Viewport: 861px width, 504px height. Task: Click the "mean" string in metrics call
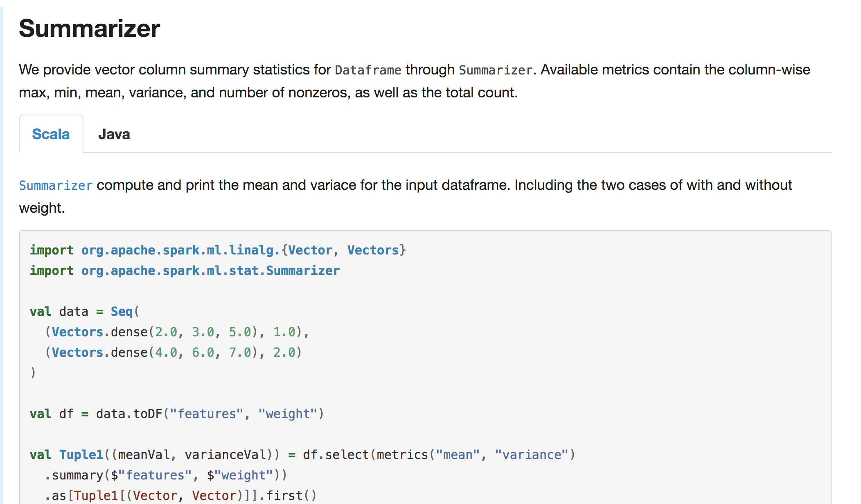458,454
